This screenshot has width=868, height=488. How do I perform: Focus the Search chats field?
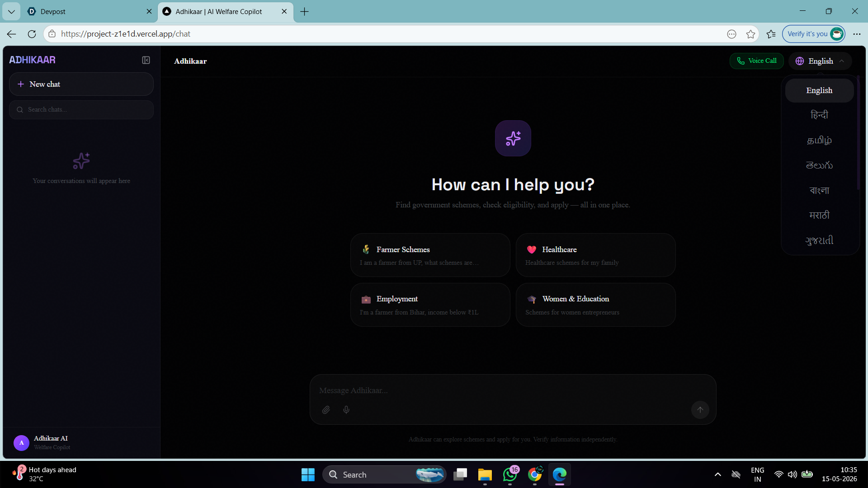(x=81, y=110)
